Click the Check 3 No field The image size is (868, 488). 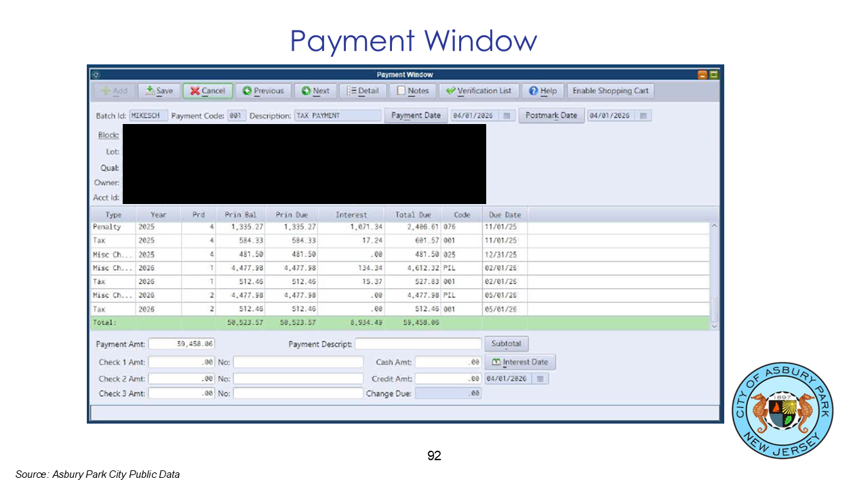point(298,393)
